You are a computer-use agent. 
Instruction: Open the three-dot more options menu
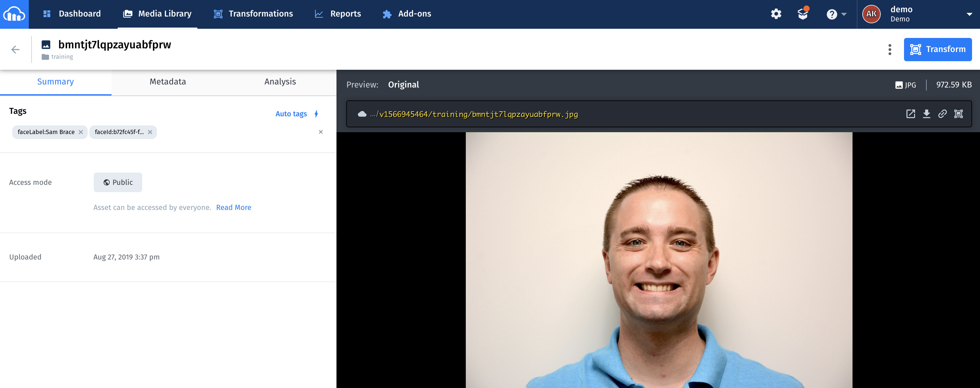click(890, 49)
